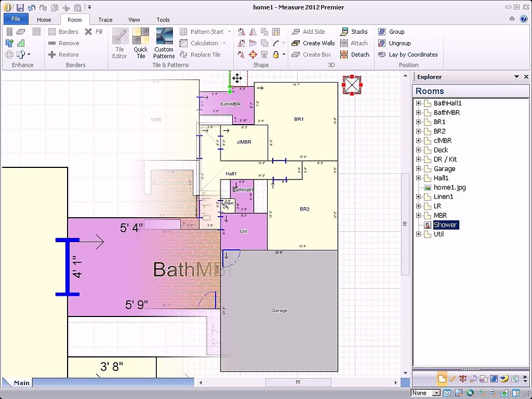The image size is (532, 399).
Task: Click the Ungroup icon
Action: click(382, 43)
